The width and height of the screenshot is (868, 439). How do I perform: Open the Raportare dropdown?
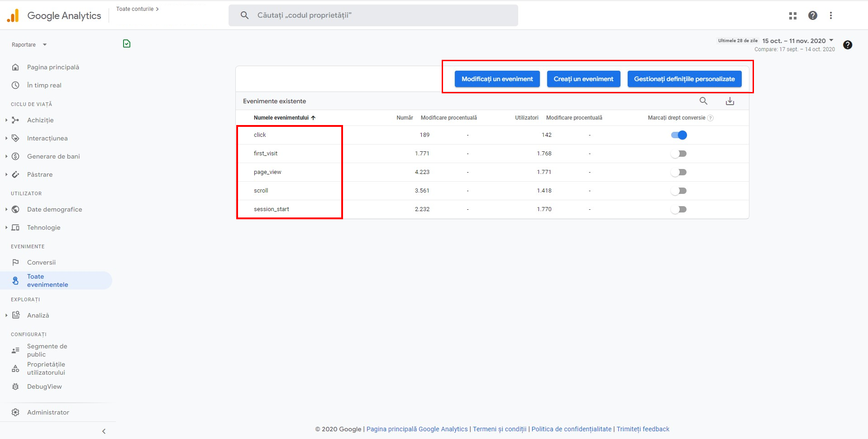point(29,45)
